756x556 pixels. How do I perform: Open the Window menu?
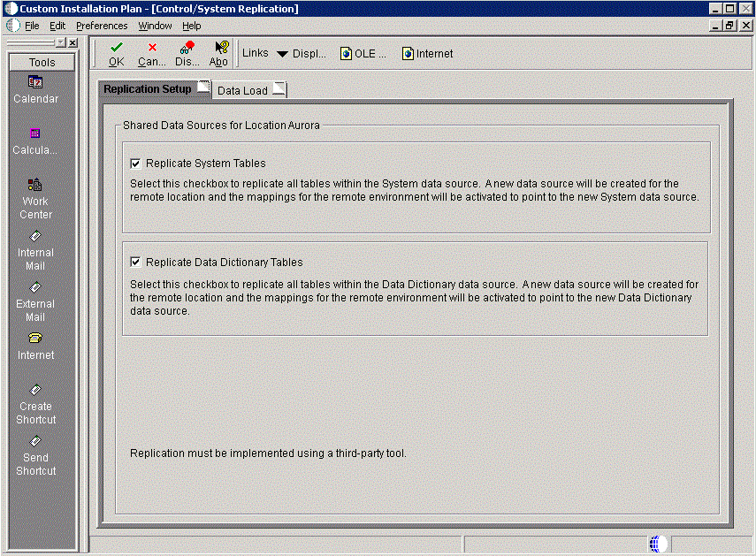[155, 26]
